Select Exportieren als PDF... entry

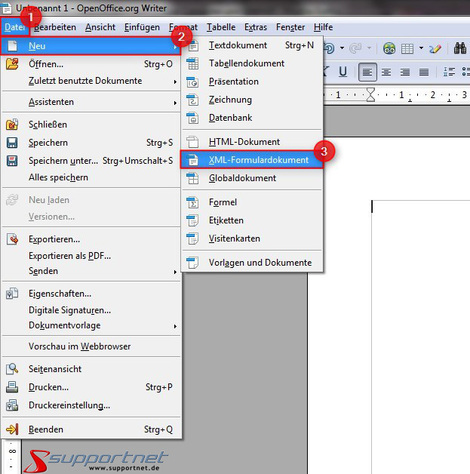(x=91, y=256)
